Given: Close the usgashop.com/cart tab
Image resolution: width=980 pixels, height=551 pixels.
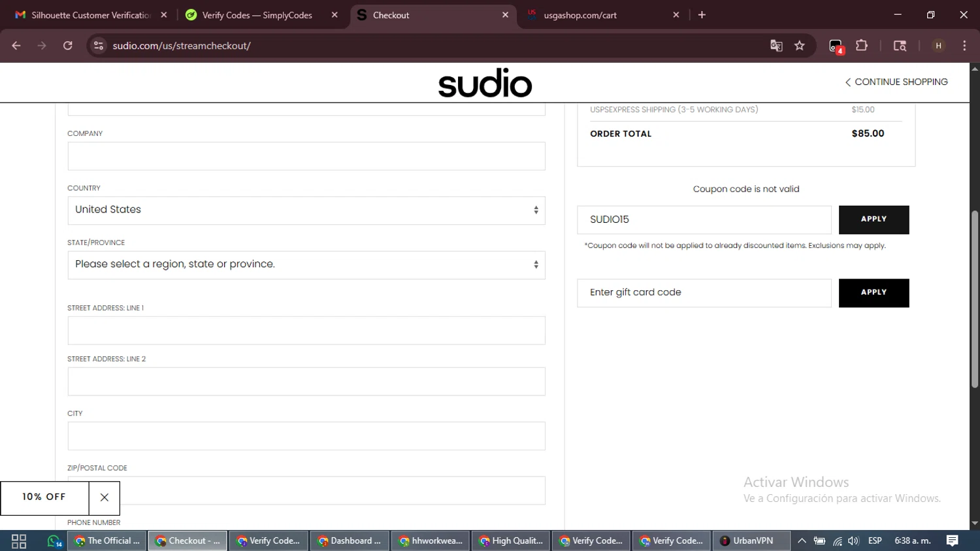Looking at the screenshot, I should tap(676, 15).
